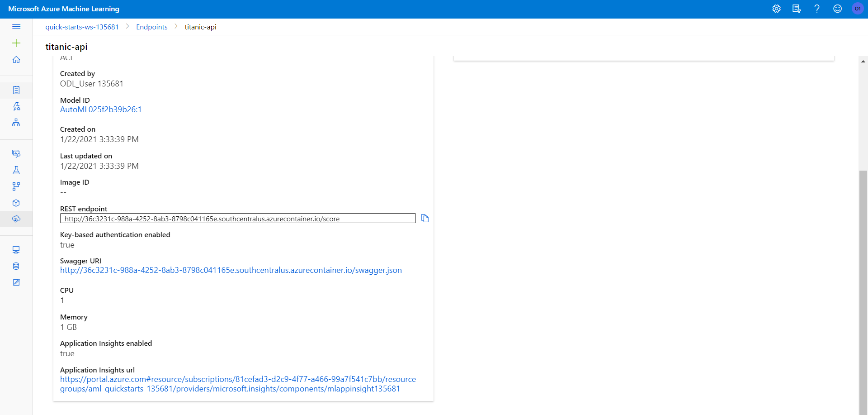The image size is (868, 415).
Task: Click Microsoft Azure Machine Learning title
Action: pos(64,9)
